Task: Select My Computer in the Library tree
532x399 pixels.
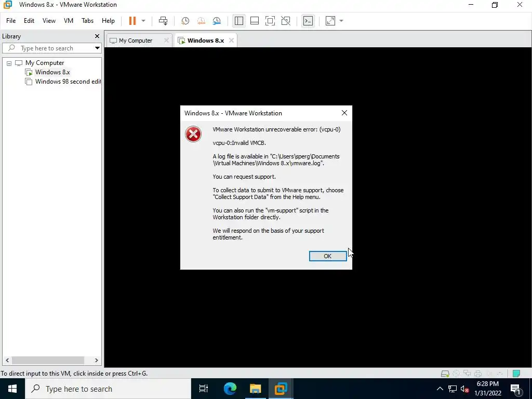Action: [45, 63]
